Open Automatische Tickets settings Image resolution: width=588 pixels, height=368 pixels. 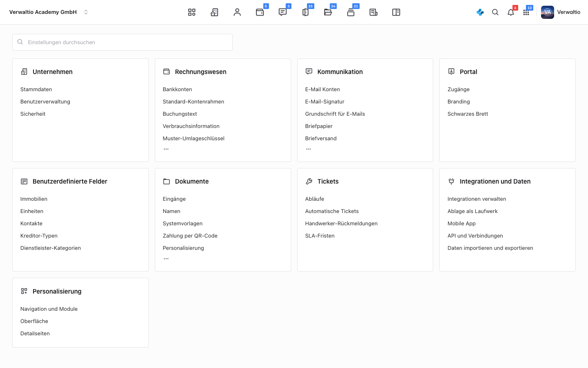[x=332, y=211]
